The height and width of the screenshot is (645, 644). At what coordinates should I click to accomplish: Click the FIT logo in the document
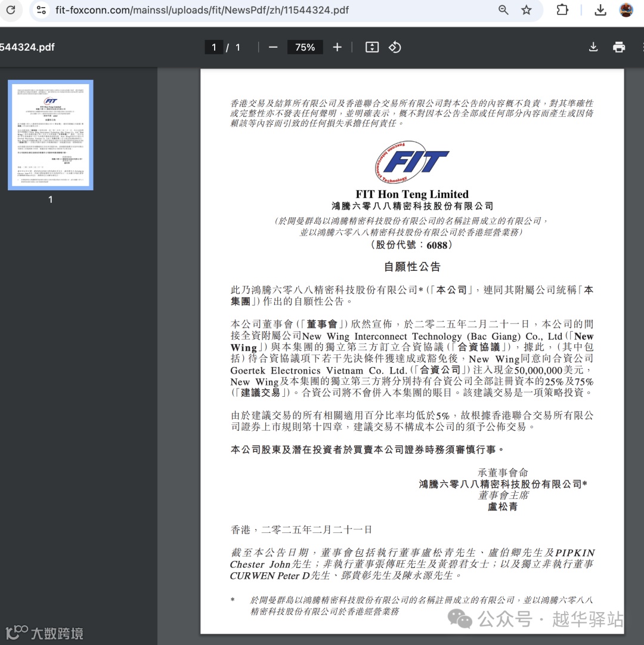pyautogui.click(x=412, y=162)
